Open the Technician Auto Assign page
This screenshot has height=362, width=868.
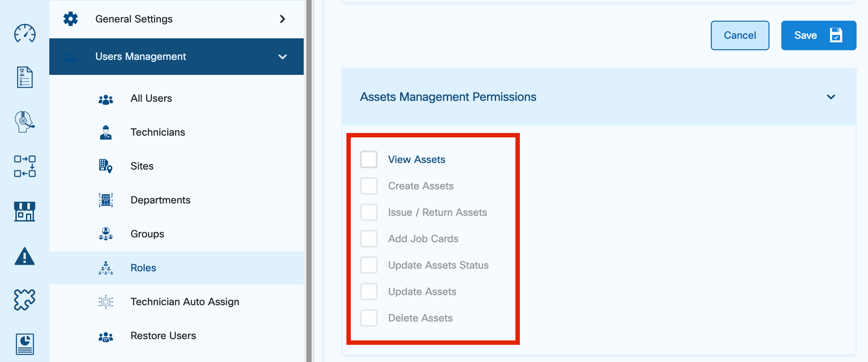click(x=184, y=302)
